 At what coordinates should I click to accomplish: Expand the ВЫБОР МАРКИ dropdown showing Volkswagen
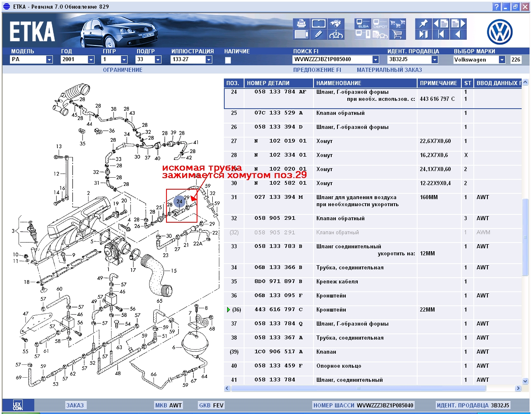[502, 59]
